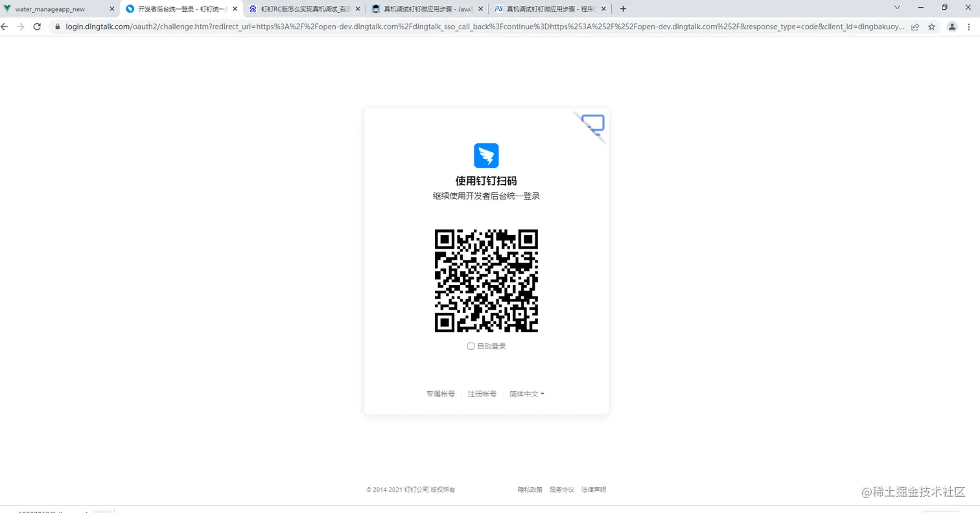The image size is (980, 513).
Task: Click the forward navigation arrow
Action: 21,27
